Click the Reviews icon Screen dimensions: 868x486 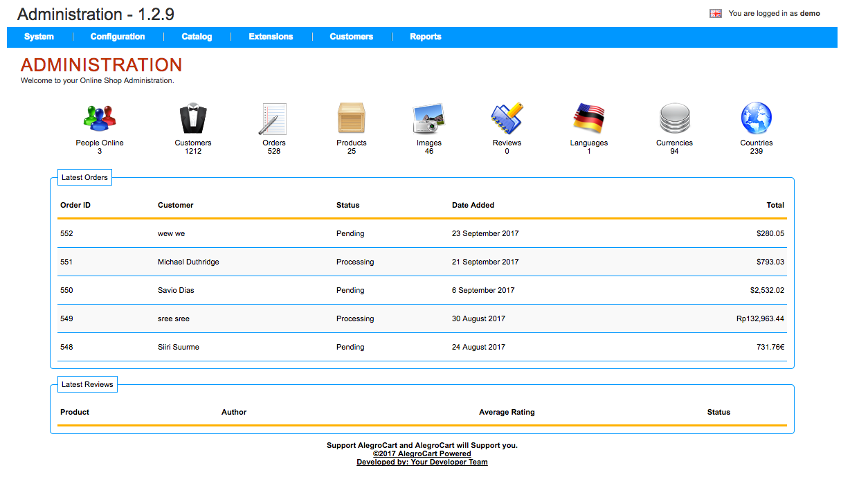pyautogui.click(x=507, y=118)
